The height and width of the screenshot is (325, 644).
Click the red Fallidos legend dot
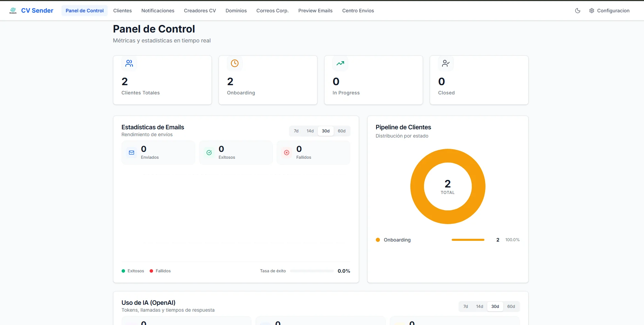point(151,271)
